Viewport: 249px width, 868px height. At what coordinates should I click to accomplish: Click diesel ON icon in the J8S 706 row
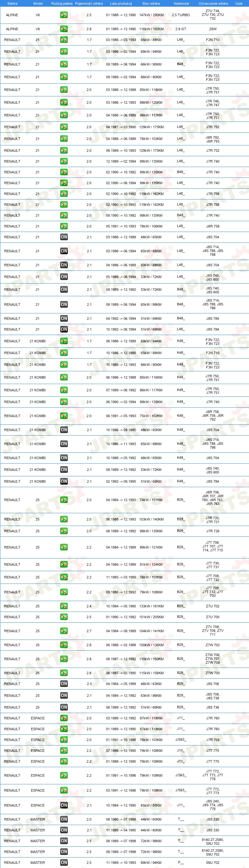tap(64, 684)
